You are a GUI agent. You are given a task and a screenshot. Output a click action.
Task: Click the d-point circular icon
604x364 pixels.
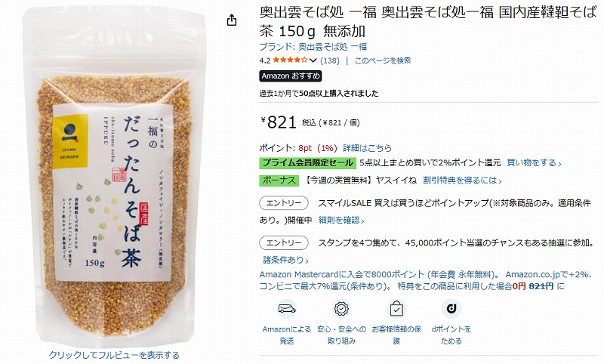tap(451, 309)
